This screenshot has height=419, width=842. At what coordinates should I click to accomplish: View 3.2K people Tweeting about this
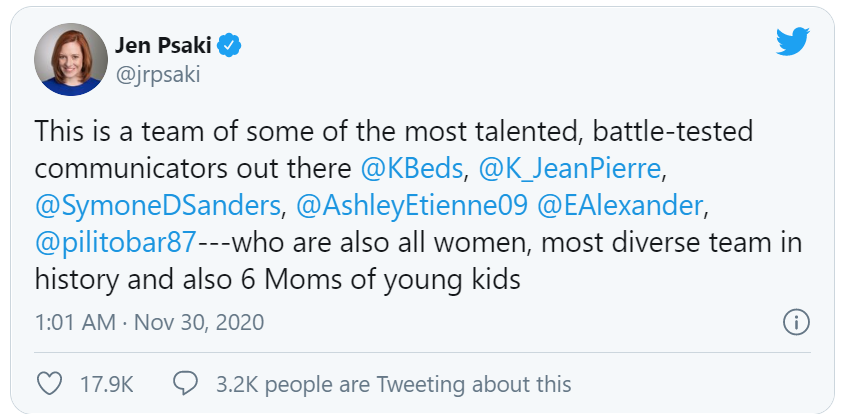click(x=393, y=383)
